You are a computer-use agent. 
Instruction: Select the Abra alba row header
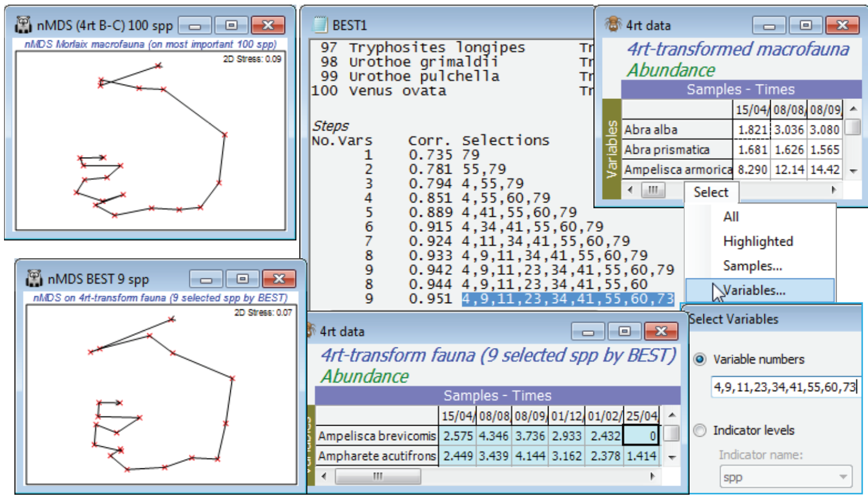(x=677, y=130)
